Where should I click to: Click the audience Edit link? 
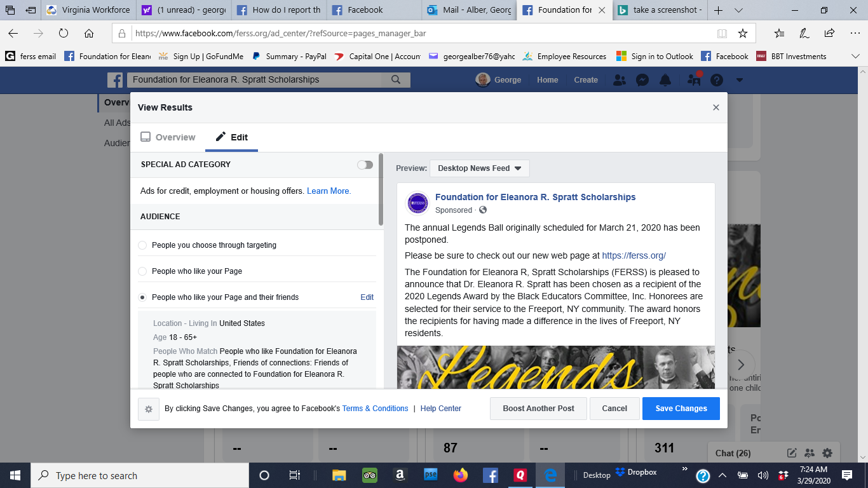coord(367,297)
